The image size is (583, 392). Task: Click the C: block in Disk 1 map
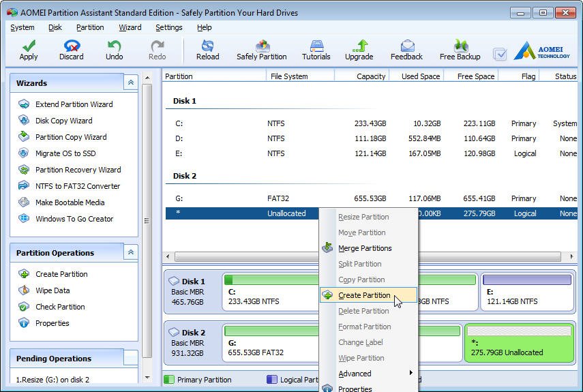[271, 292]
